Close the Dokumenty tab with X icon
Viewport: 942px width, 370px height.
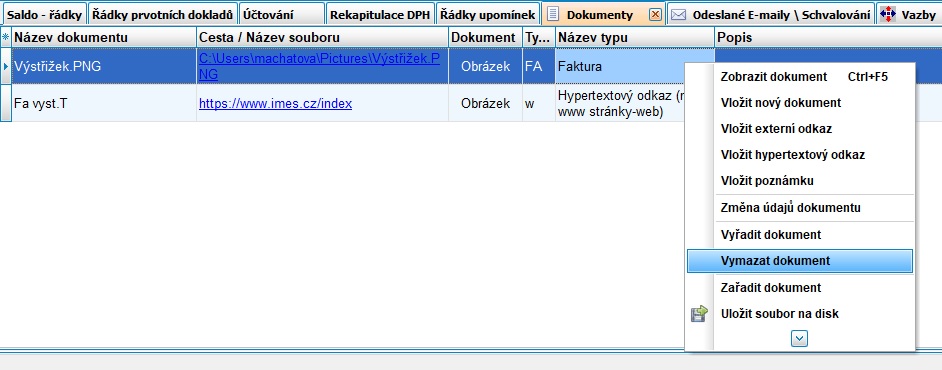coord(655,14)
